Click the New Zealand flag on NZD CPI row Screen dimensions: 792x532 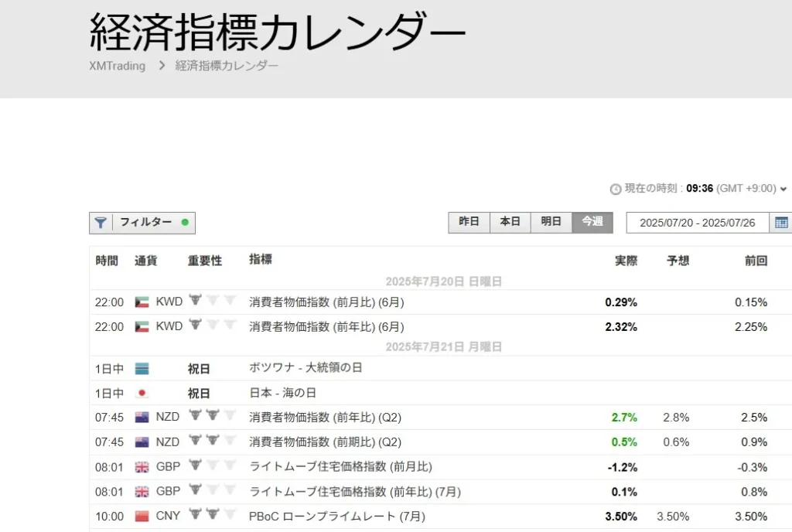point(142,417)
